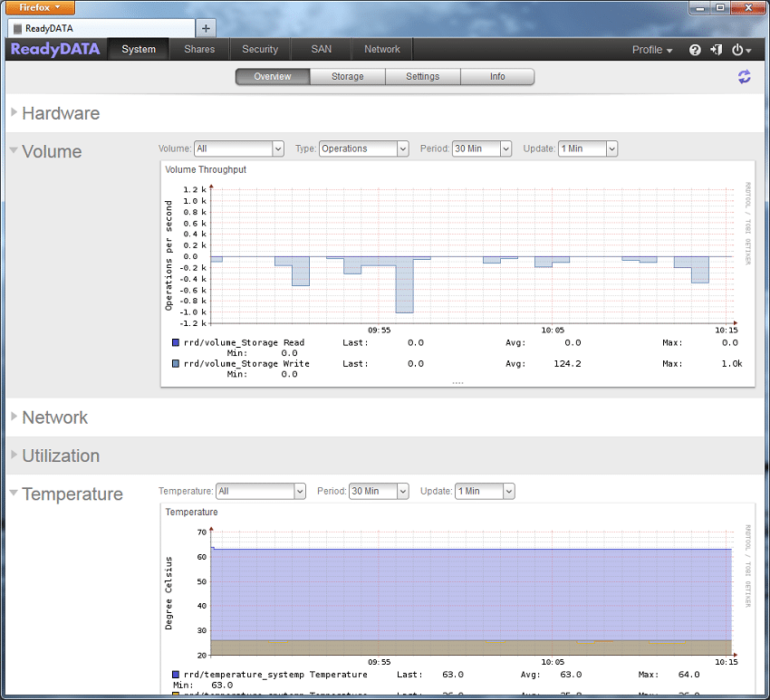The width and height of the screenshot is (770, 700).
Task: Switch to the SAN tab
Action: [x=322, y=49]
